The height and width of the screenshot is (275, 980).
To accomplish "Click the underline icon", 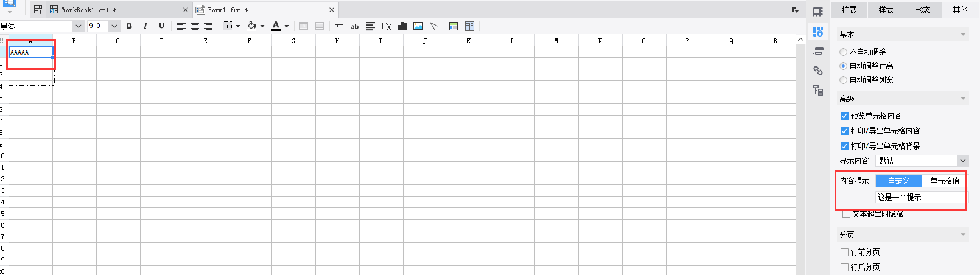I will (161, 26).
